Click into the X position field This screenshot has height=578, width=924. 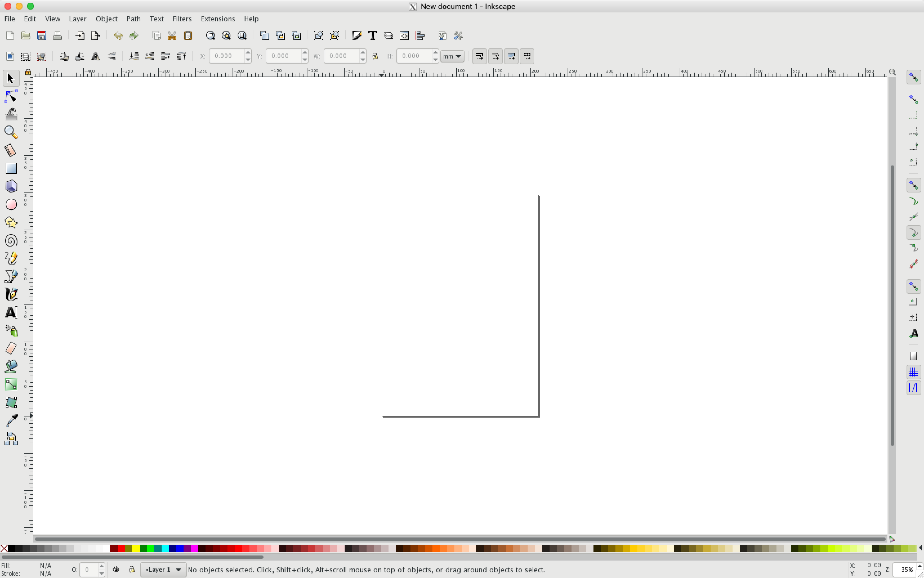coord(226,56)
